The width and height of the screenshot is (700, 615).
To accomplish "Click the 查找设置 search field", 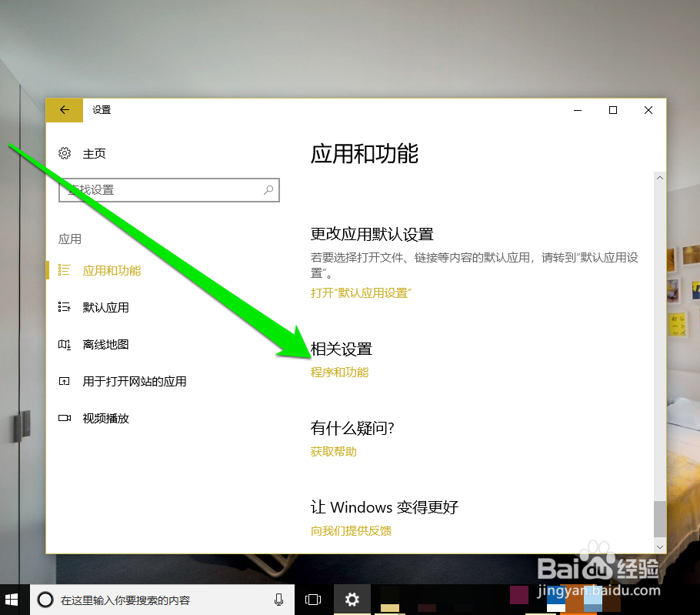I will (x=154, y=189).
